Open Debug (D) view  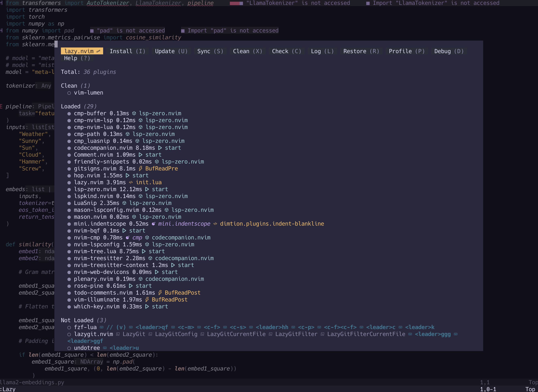(x=449, y=51)
